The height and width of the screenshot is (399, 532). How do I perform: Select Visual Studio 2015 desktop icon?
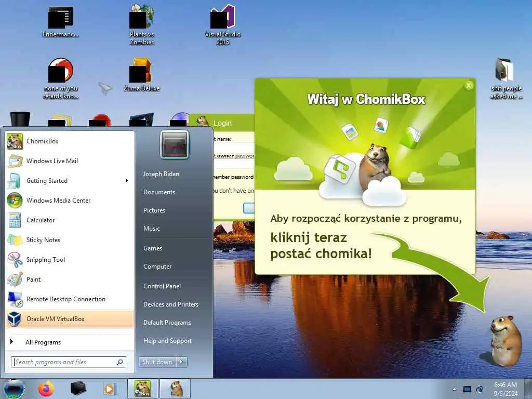222,25
